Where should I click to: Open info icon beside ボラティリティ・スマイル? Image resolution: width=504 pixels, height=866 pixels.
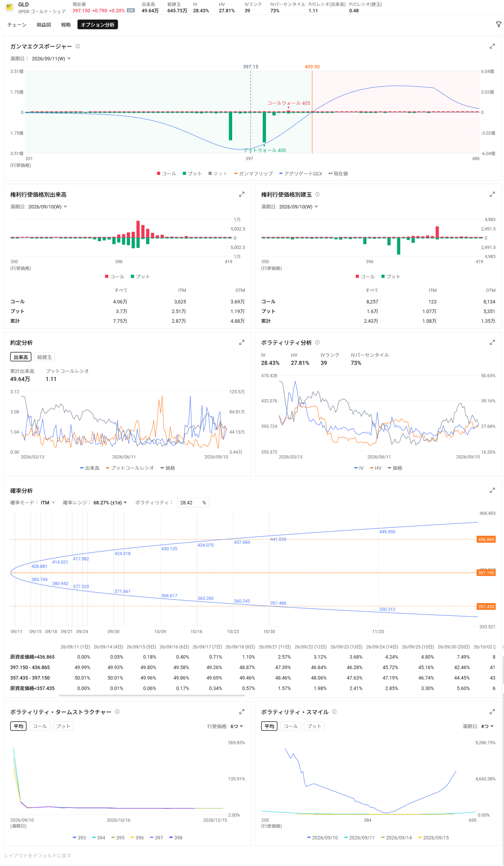click(x=334, y=711)
